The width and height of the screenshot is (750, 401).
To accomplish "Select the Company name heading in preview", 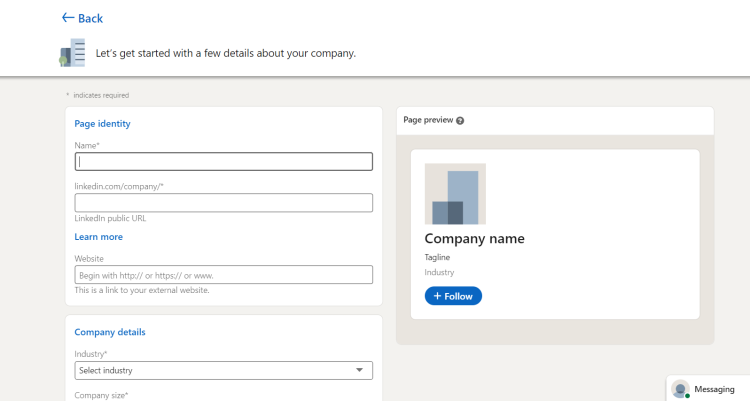I will 474,239.
